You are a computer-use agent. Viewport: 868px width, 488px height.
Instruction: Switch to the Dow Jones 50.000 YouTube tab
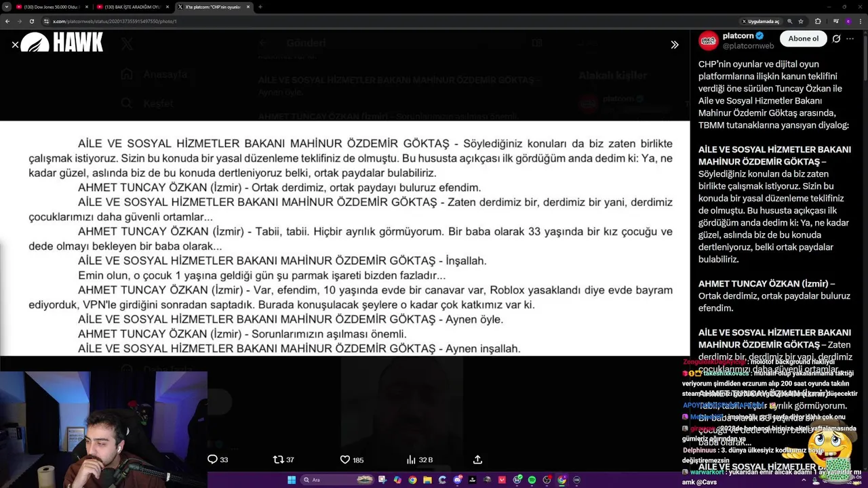[51, 7]
